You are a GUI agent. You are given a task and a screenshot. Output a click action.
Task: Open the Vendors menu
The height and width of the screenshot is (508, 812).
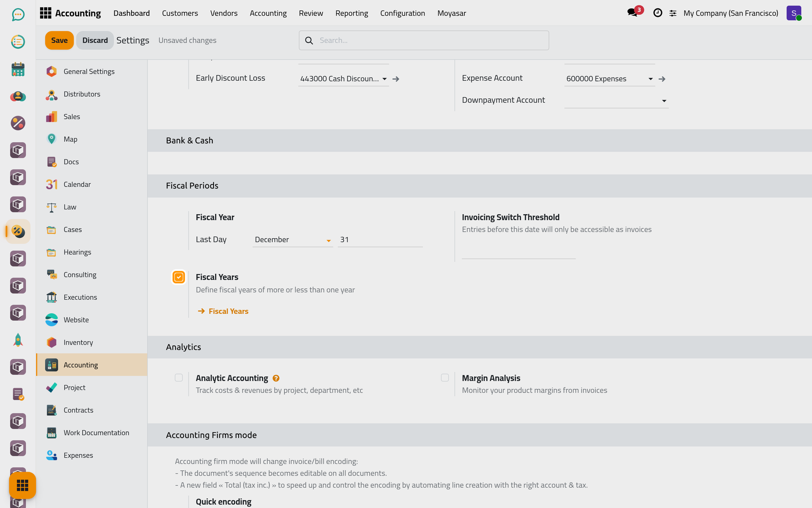tap(224, 13)
